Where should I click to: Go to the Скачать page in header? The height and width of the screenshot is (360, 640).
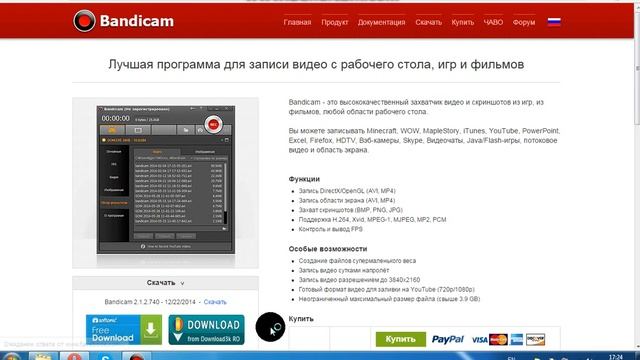pyautogui.click(x=428, y=22)
